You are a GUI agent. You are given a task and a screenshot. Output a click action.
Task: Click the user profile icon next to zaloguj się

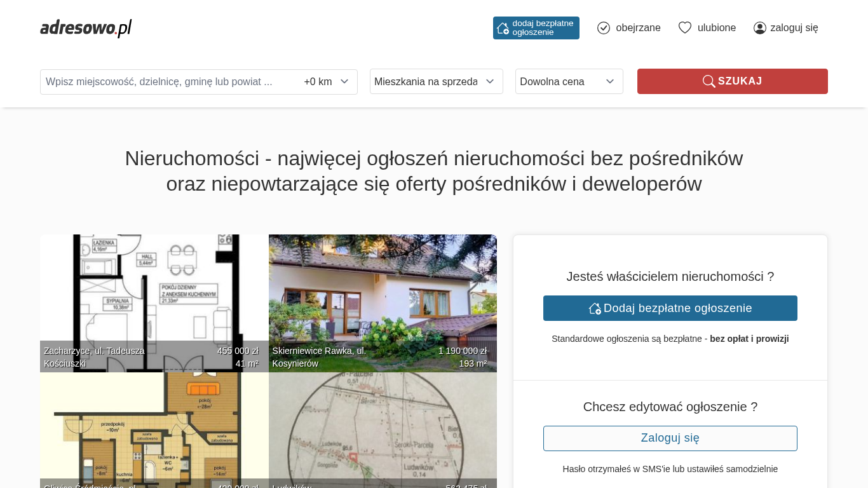pos(760,28)
